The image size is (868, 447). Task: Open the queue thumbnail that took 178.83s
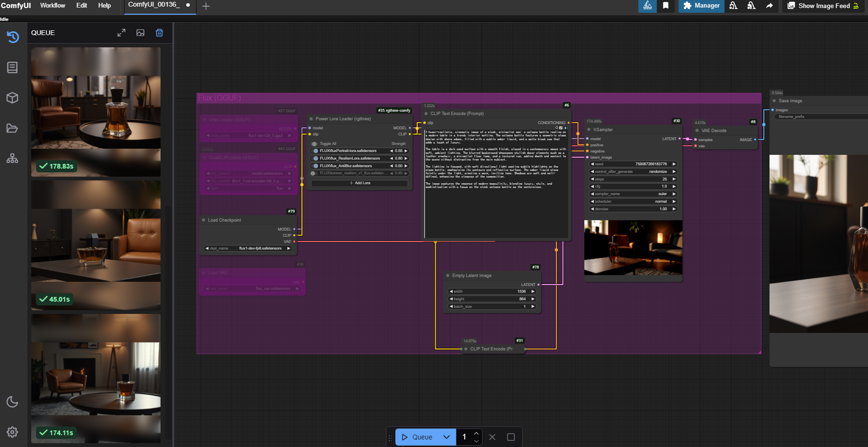[96, 112]
